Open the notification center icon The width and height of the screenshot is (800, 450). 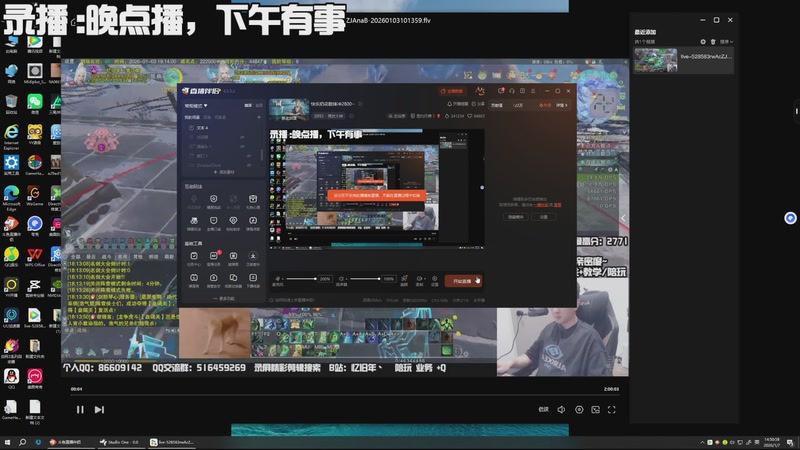(x=790, y=442)
